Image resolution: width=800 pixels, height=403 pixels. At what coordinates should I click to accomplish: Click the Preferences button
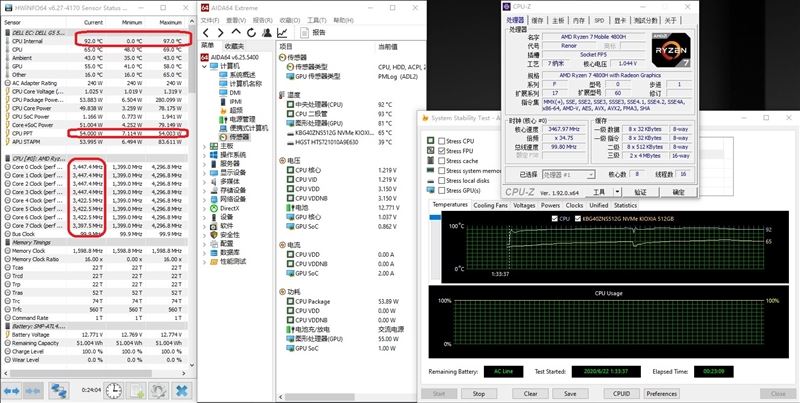tap(662, 394)
